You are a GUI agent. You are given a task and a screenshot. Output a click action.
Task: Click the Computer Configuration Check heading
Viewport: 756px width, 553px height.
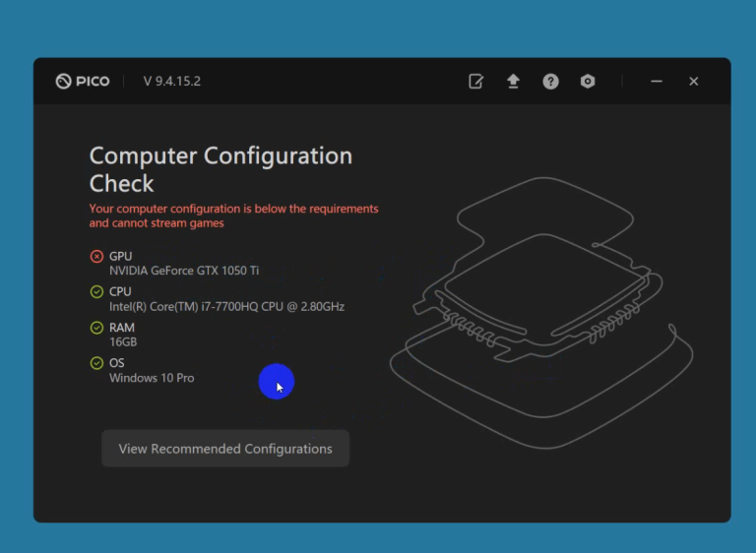click(220, 169)
